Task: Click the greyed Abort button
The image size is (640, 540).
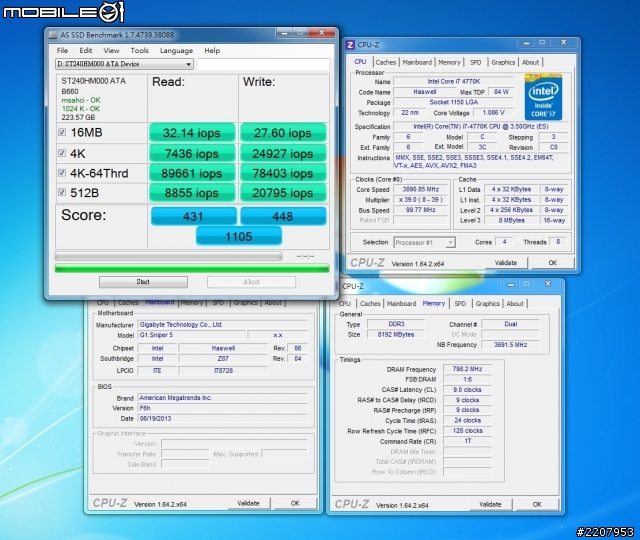Action: [251, 282]
